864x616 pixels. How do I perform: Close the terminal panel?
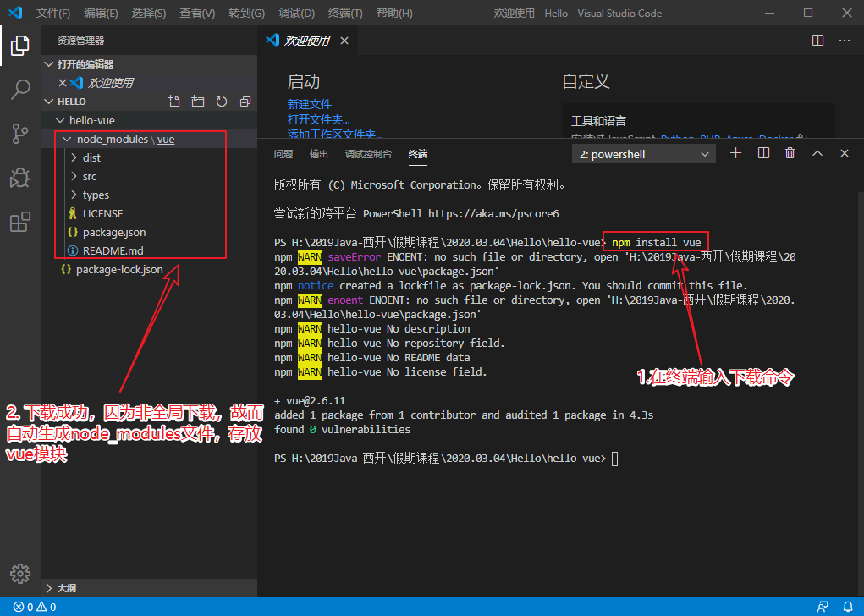(x=845, y=153)
